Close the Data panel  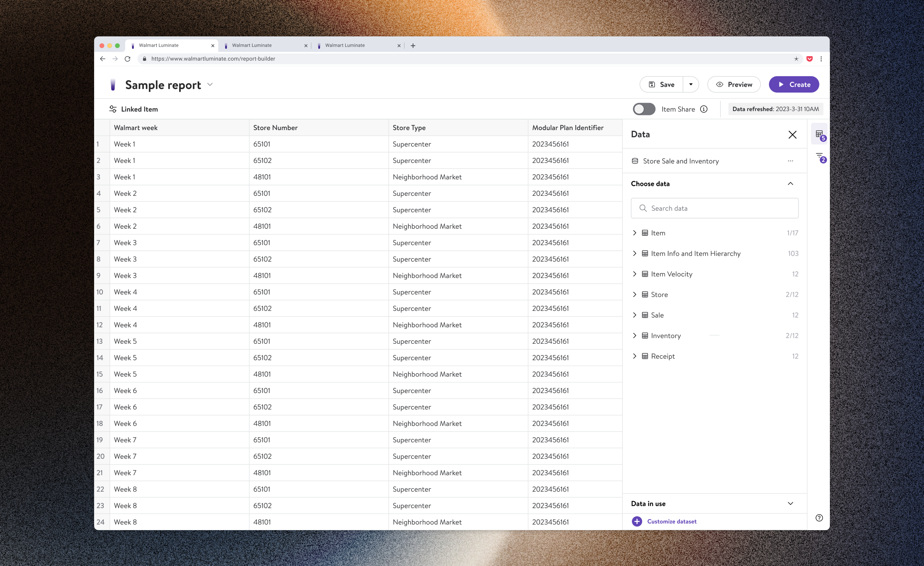point(792,135)
